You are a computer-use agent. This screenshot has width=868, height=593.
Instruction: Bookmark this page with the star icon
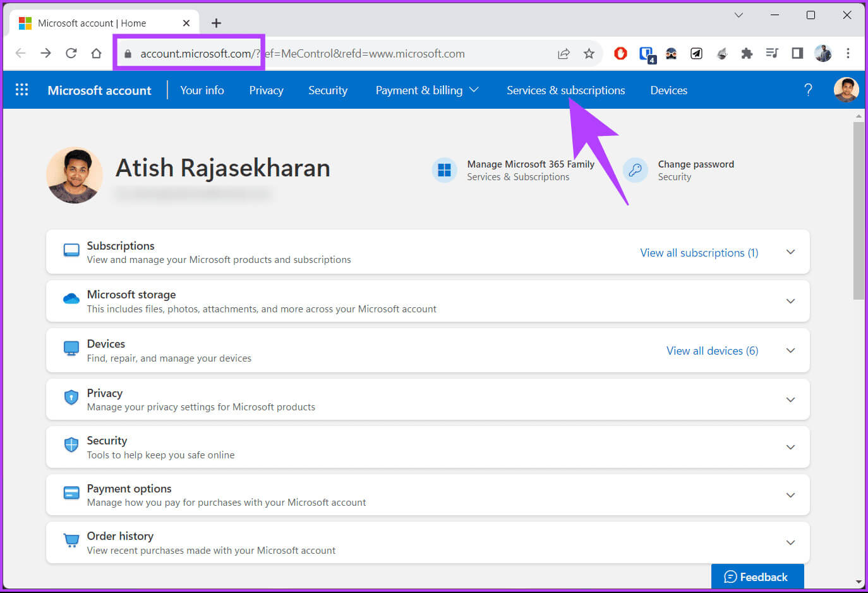point(589,54)
